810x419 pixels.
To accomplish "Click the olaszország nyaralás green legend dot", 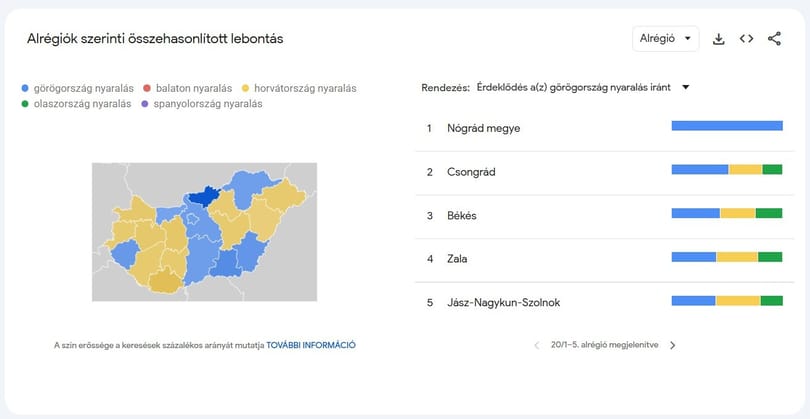I will pyautogui.click(x=26, y=104).
